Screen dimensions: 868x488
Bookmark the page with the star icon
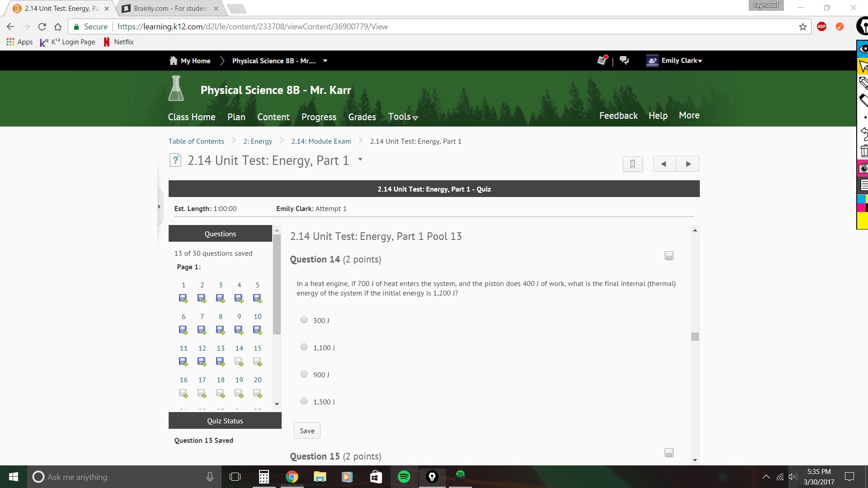tap(802, 27)
